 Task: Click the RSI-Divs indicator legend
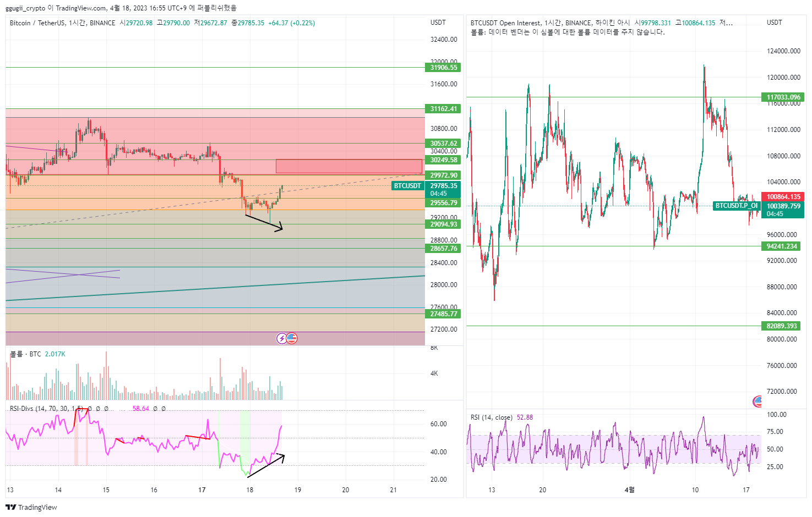[46, 409]
